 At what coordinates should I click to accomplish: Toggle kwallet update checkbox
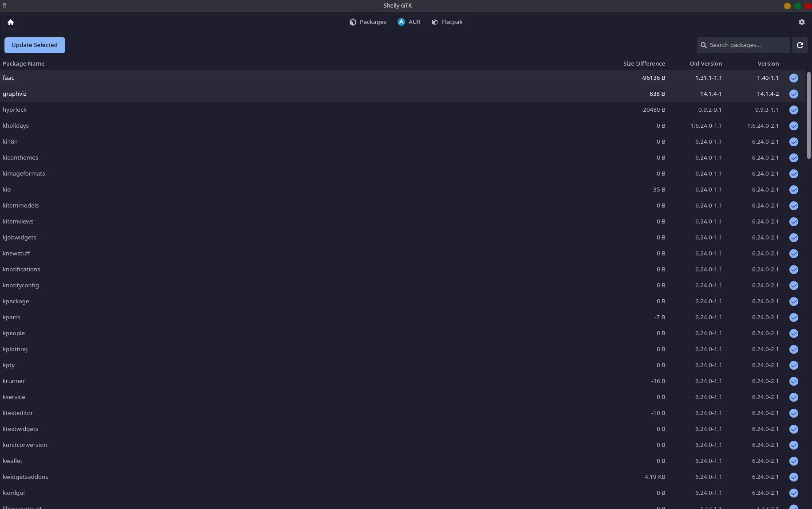794,461
